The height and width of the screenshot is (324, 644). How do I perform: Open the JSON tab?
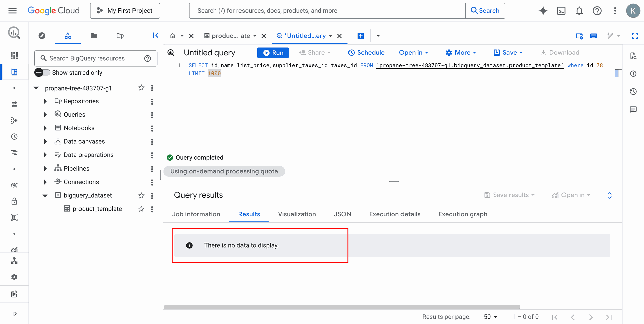[342, 214]
